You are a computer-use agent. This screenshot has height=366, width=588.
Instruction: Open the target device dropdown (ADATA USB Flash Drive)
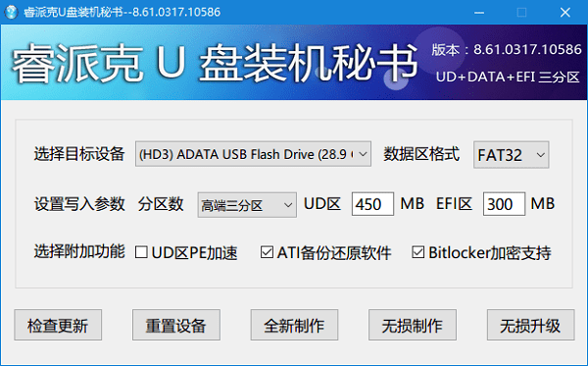pyautogui.click(x=253, y=154)
